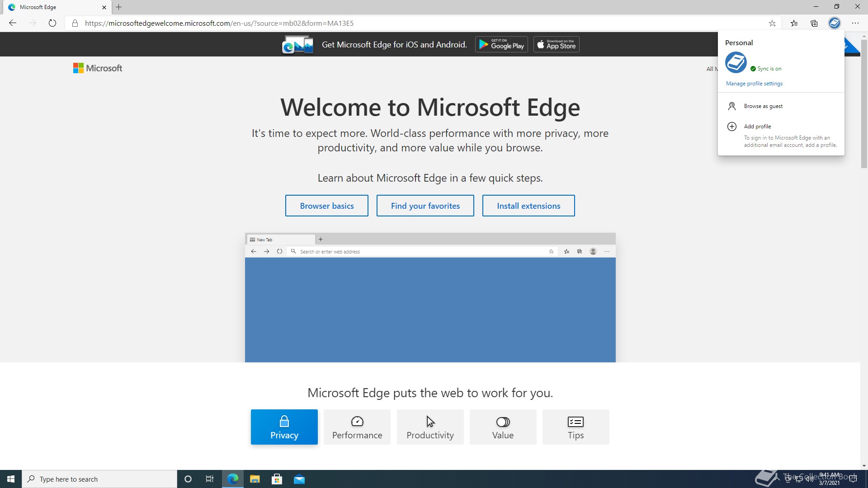The width and height of the screenshot is (868, 488).
Task: Click Browser basics button
Action: tap(327, 206)
